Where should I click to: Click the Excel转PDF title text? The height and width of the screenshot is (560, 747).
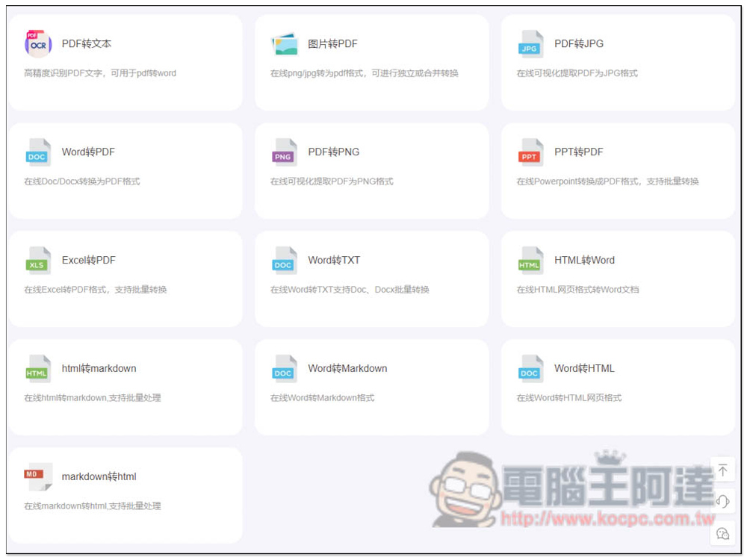[88, 261]
